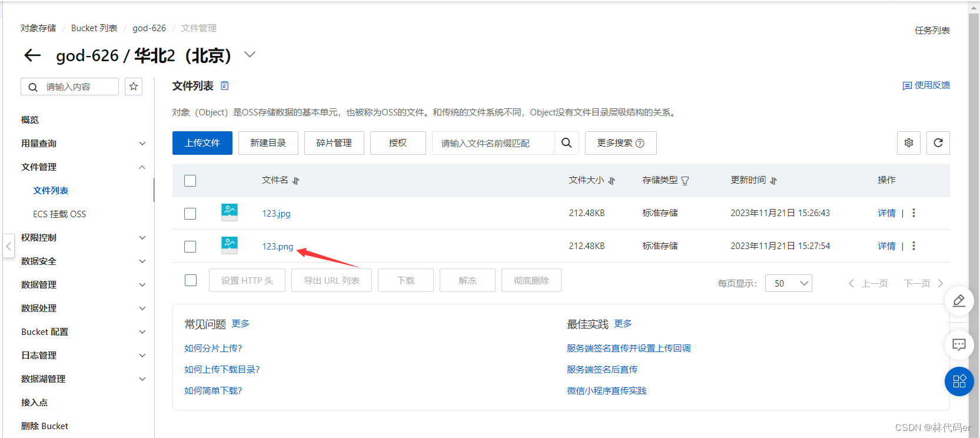
Task: Open the file list document icon
Action: 224,86
